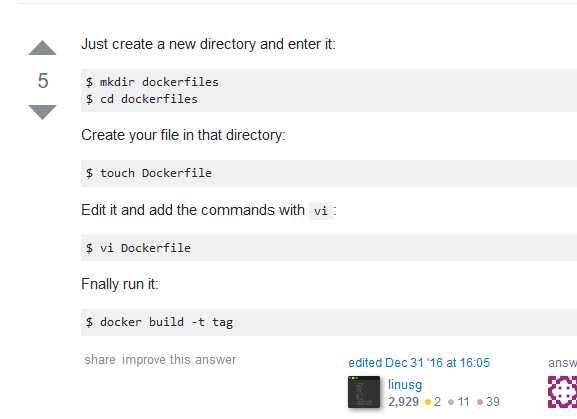Click the bronze badge indicator dot
Screen dimensions: 577x419
480,402
